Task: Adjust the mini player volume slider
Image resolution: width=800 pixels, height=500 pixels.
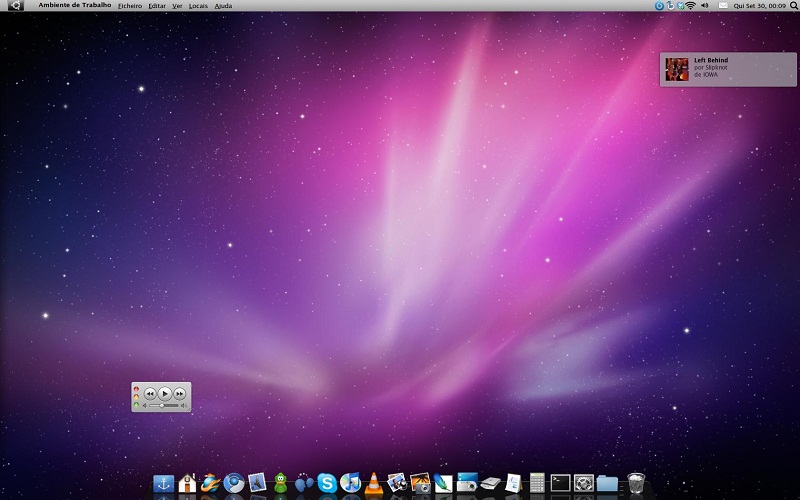Action: (x=163, y=406)
